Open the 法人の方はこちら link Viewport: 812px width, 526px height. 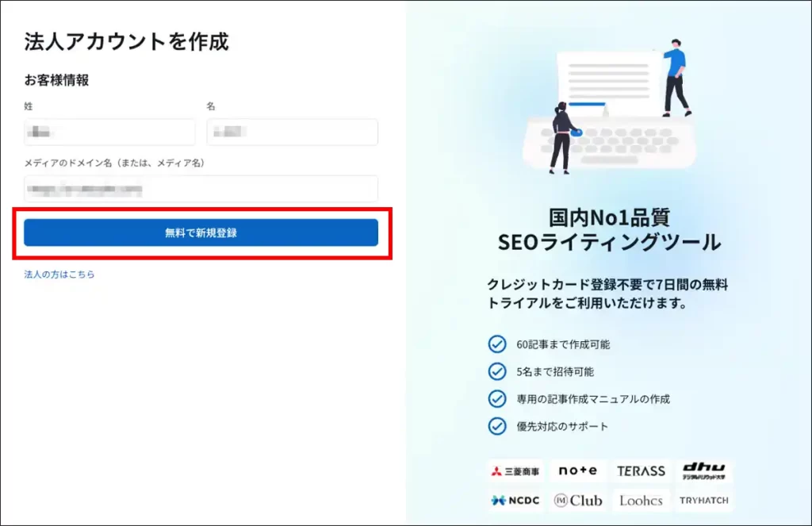click(x=59, y=275)
